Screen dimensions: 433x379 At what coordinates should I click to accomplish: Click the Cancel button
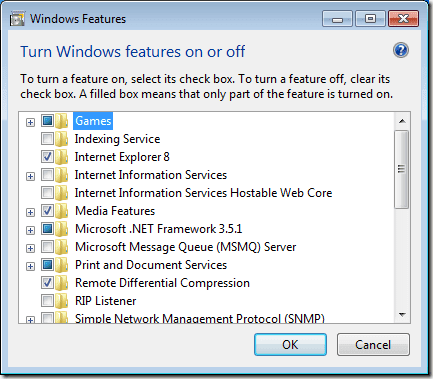pos(373,345)
